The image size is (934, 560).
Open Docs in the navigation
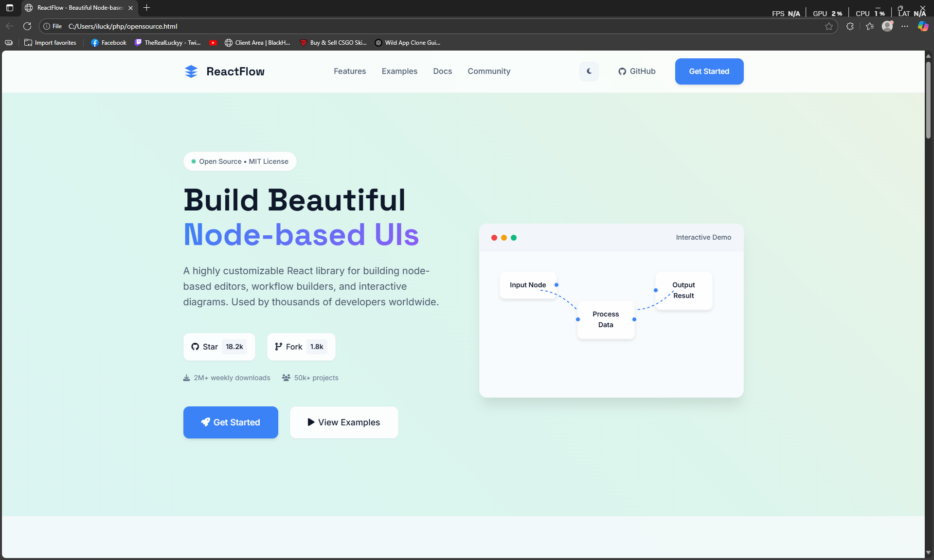click(442, 71)
